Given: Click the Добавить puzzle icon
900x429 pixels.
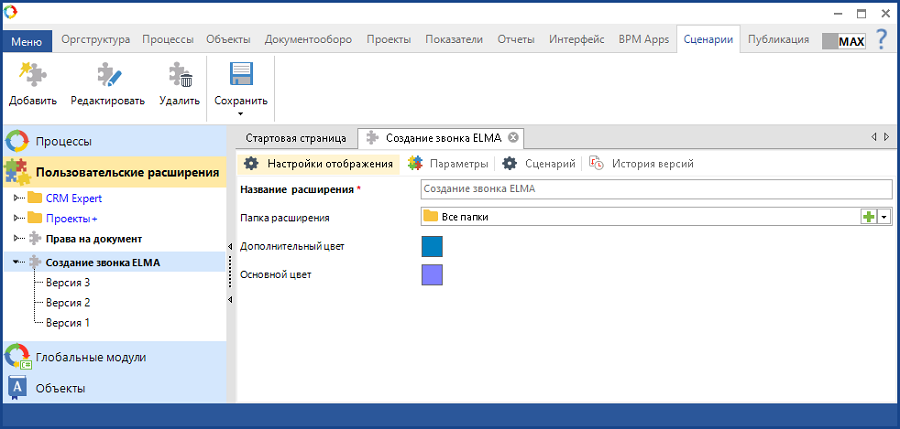Looking at the screenshot, I should click(33, 77).
